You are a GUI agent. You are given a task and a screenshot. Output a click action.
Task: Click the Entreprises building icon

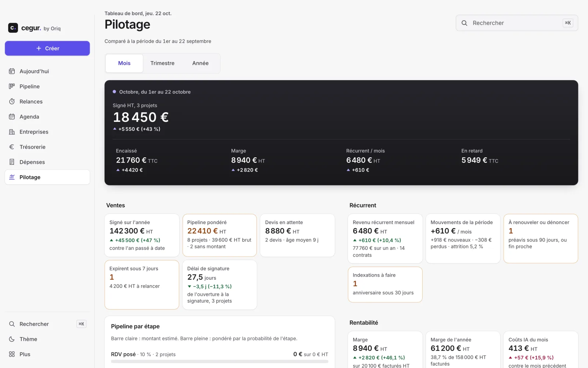click(x=12, y=132)
